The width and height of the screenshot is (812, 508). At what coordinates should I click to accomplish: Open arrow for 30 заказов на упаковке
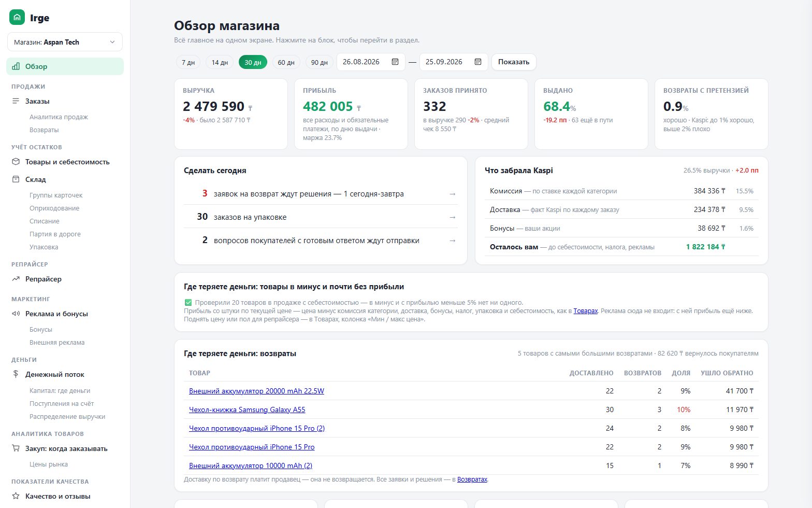(453, 217)
